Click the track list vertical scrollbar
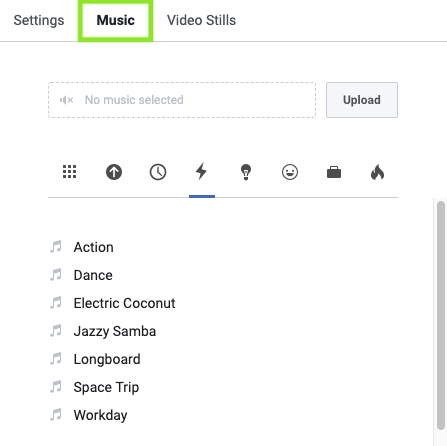The width and height of the screenshot is (447, 446). pos(441,315)
